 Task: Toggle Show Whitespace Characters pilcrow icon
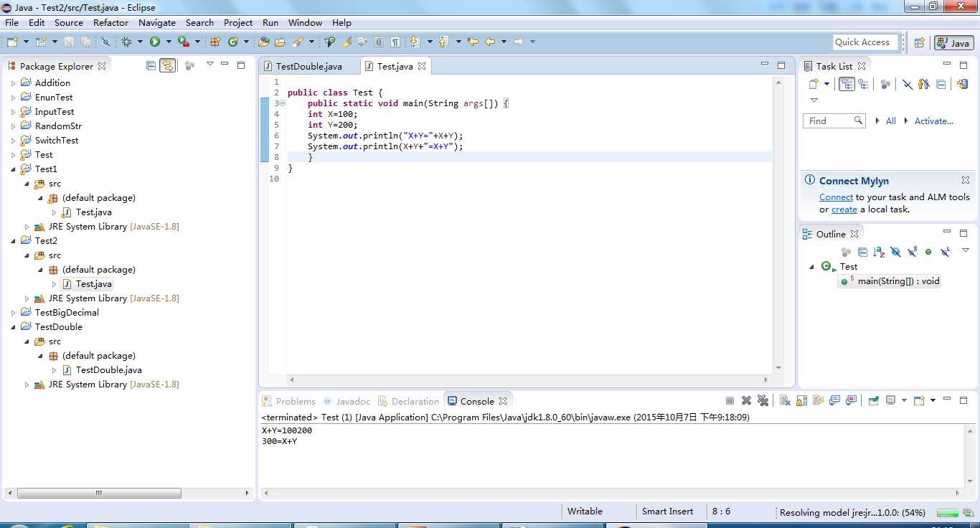click(395, 42)
